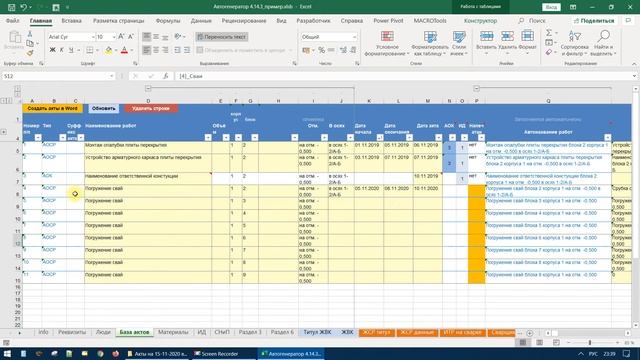Click the Percent Style icon
The width and height of the screenshot is (640, 360).
pos(322,50)
